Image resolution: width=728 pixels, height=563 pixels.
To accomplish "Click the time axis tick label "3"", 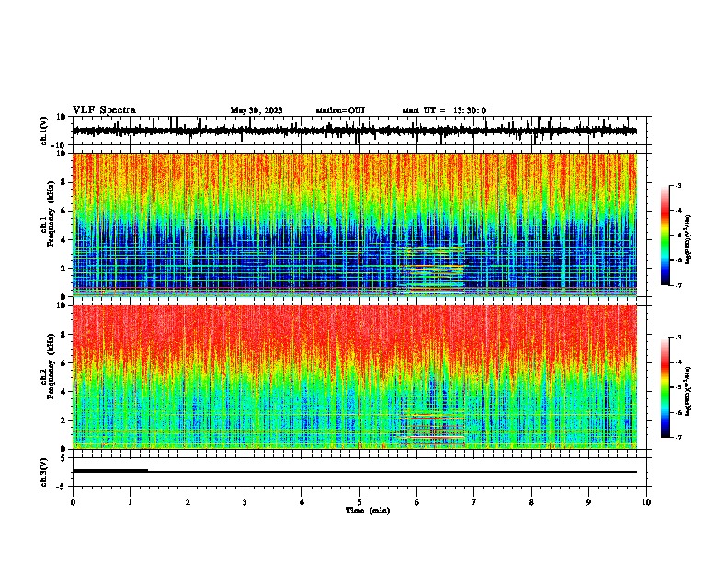I will 245,502.
